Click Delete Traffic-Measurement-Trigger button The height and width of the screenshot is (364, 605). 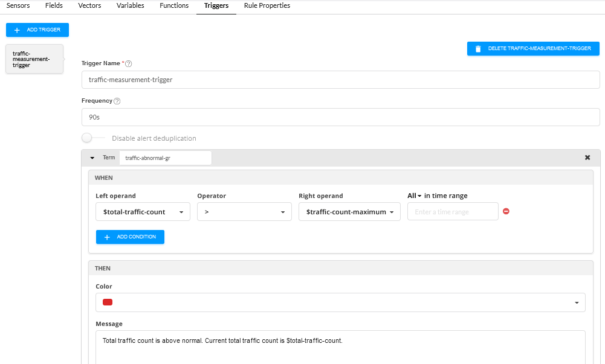[x=532, y=48]
